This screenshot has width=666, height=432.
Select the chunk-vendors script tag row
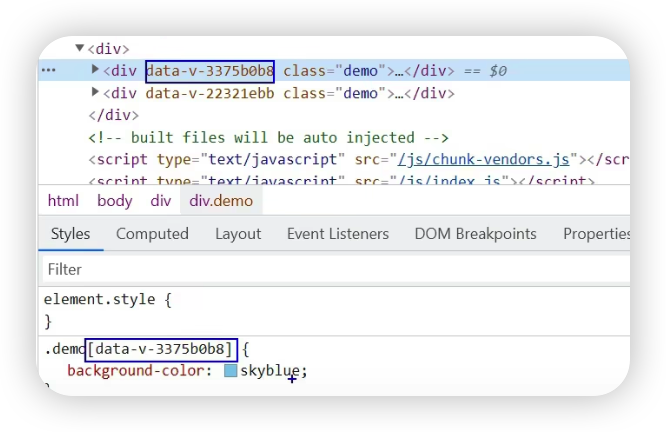click(x=359, y=159)
